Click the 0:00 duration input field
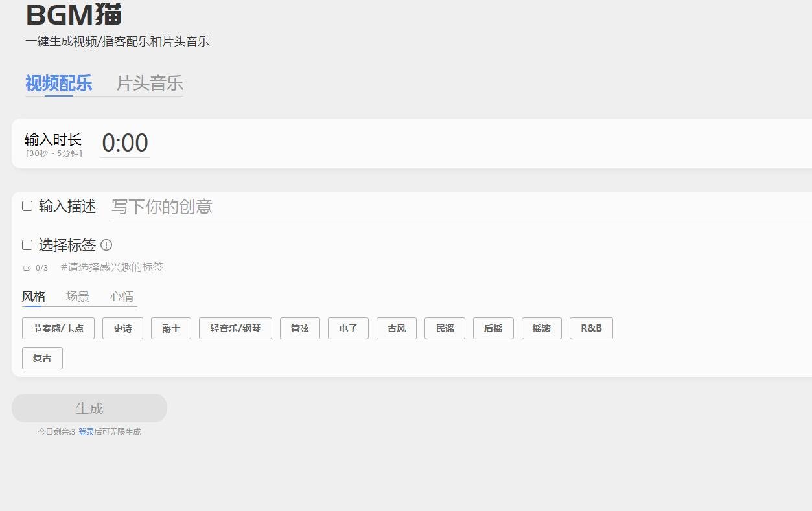812x511 pixels. (x=125, y=142)
